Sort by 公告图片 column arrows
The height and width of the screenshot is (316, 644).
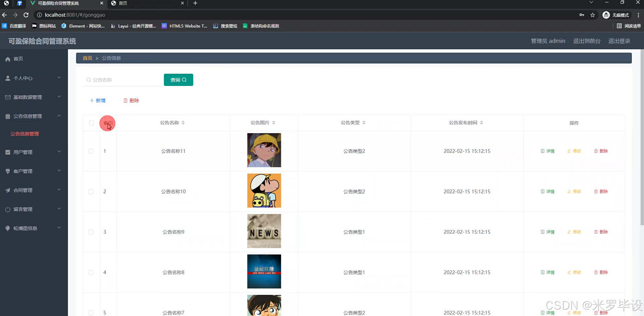pyautogui.click(x=274, y=123)
